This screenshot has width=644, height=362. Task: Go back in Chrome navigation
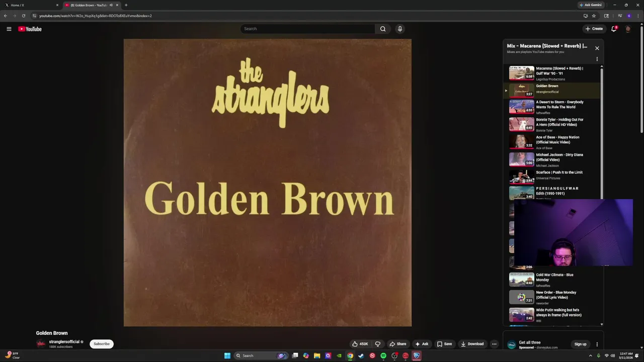coord(6,16)
